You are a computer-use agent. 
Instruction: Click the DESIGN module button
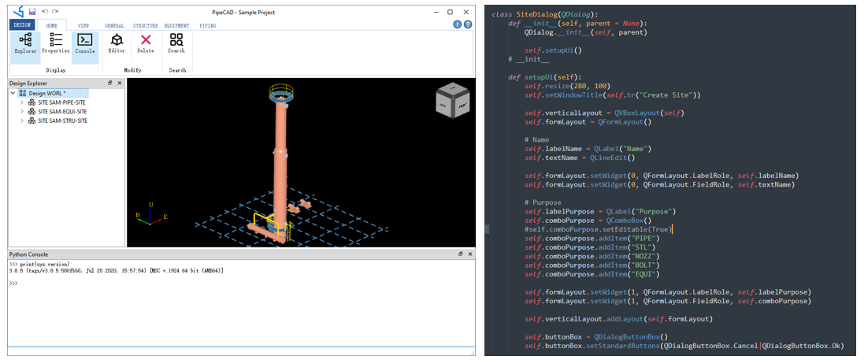22,25
